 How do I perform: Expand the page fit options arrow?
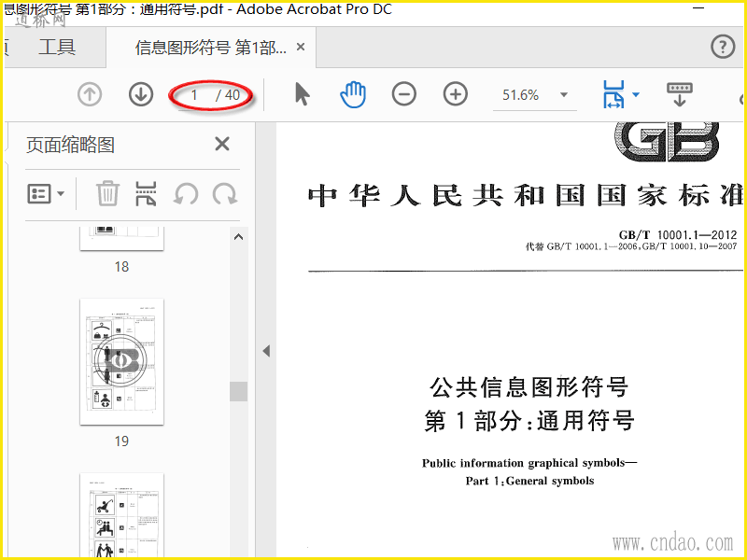pyautogui.click(x=636, y=95)
